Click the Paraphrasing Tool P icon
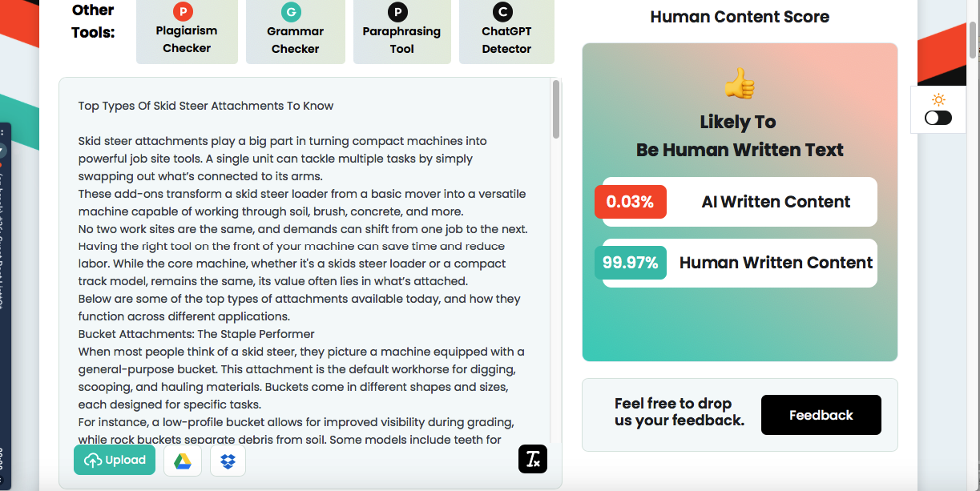 click(397, 12)
